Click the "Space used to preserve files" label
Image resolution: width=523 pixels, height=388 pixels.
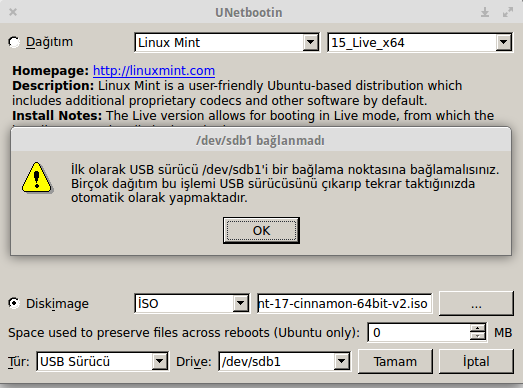tap(184, 333)
